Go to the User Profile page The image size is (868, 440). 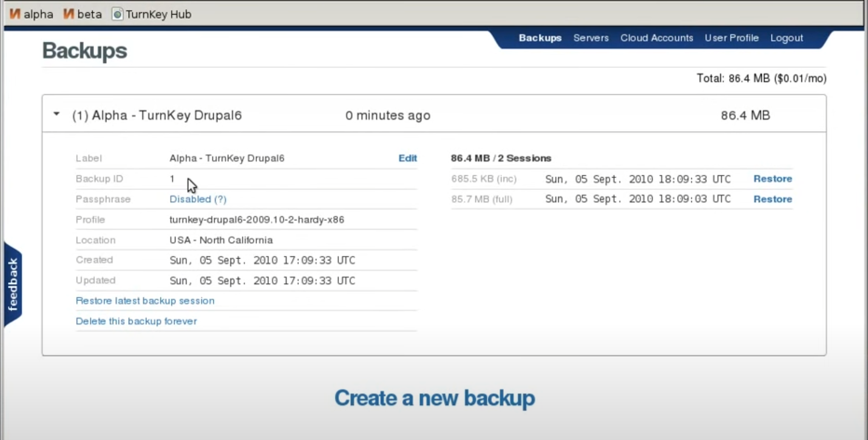click(731, 38)
